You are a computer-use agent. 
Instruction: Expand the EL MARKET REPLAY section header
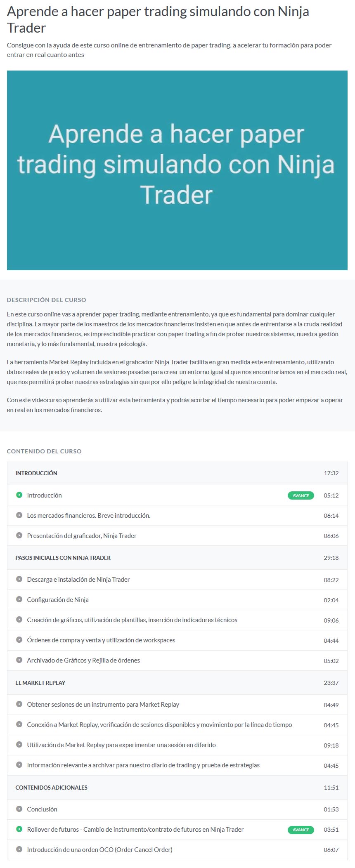tap(177, 683)
